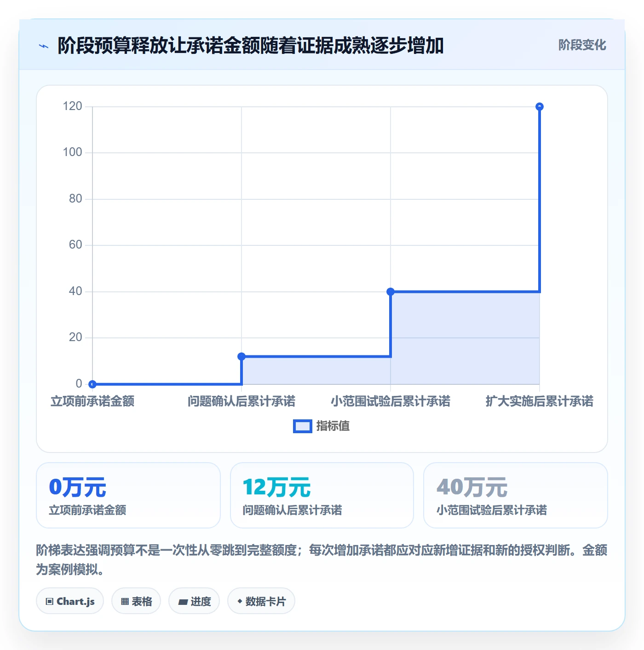
Task: Open the 0万元 data card
Action: 128,495
